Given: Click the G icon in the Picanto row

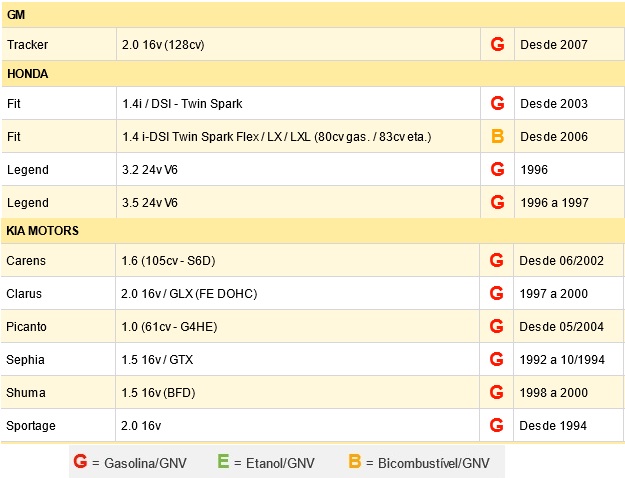Looking at the screenshot, I should 496,326.
